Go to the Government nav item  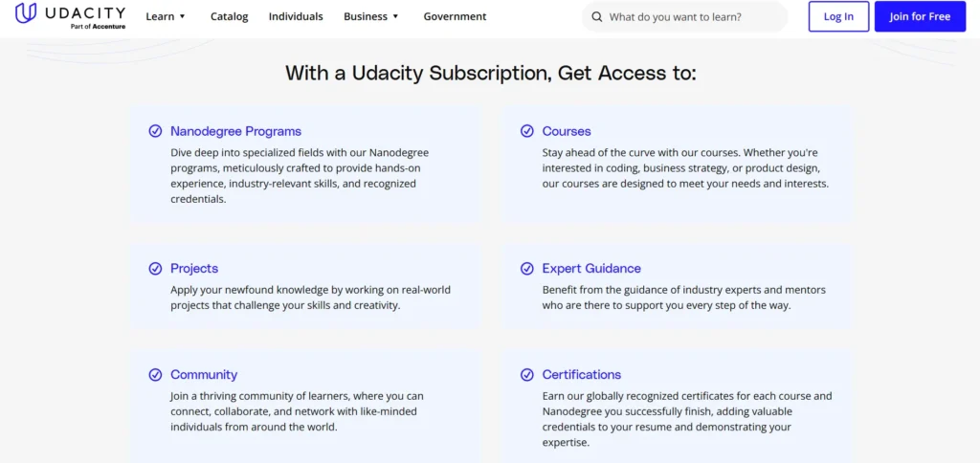(455, 16)
